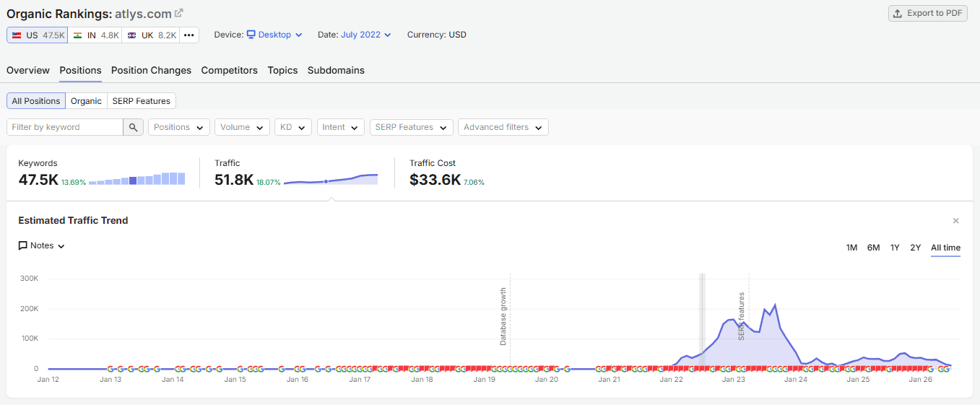Click the 18.07% traffic change value
Image resolution: width=980 pixels, height=405 pixels.
pyautogui.click(x=269, y=183)
